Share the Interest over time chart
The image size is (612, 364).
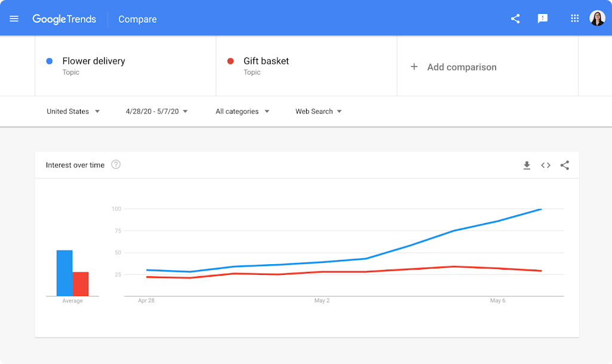(565, 166)
